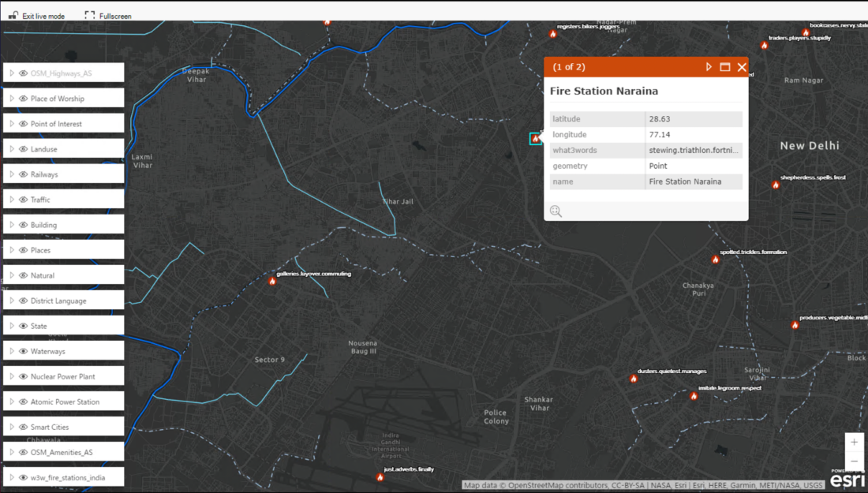Click fire marker traders.players.stupidly
The height and width of the screenshot is (493, 868).
[764, 46]
